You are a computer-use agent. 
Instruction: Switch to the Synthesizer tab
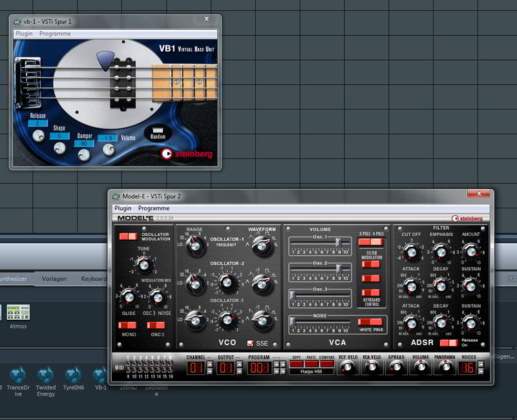[13, 279]
